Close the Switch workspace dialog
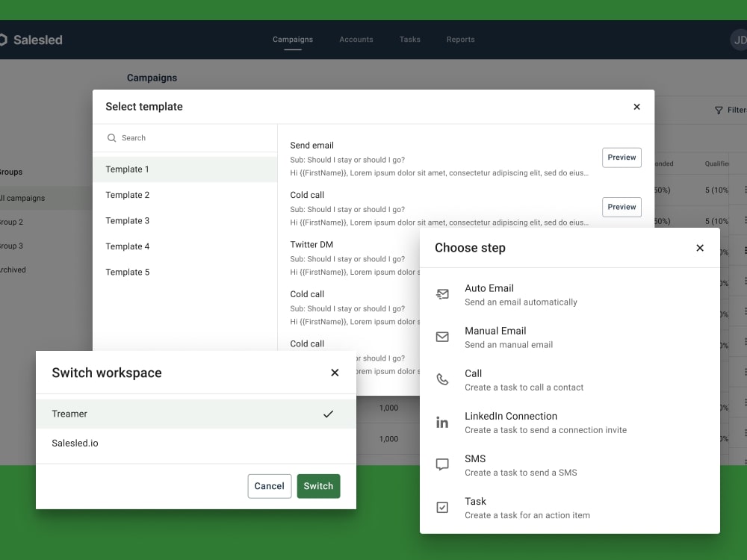 335,373
